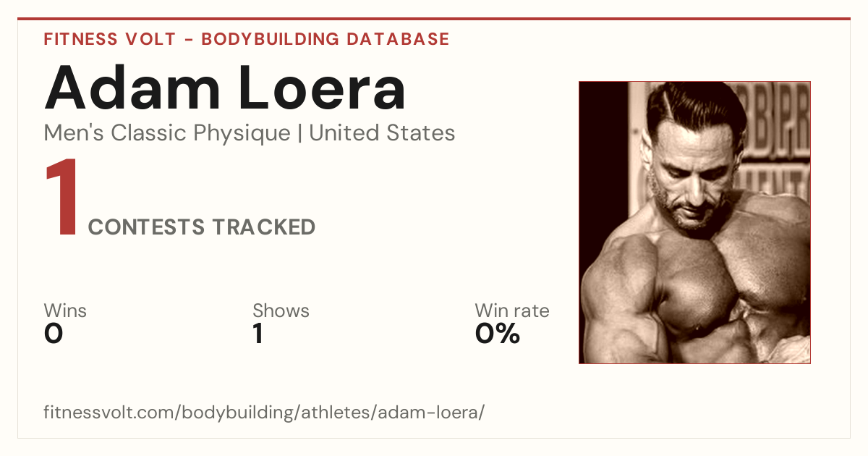This screenshot has width=868, height=456.
Task: Click the large red number 1
Action: pyautogui.click(x=61, y=198)
